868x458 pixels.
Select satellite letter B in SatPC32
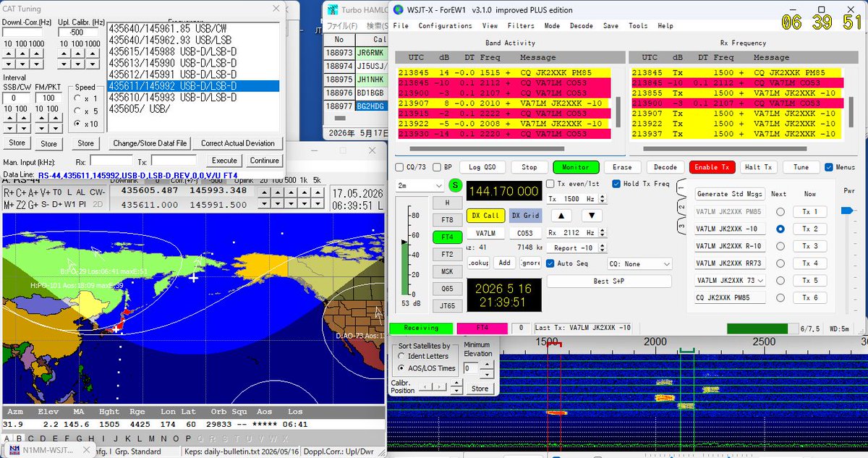point(19,439)
